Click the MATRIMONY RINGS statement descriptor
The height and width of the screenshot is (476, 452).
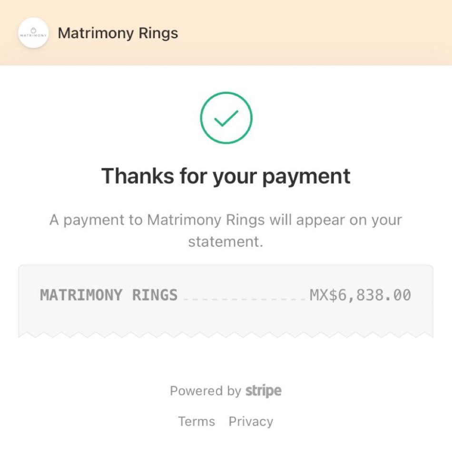coord(108,295)
